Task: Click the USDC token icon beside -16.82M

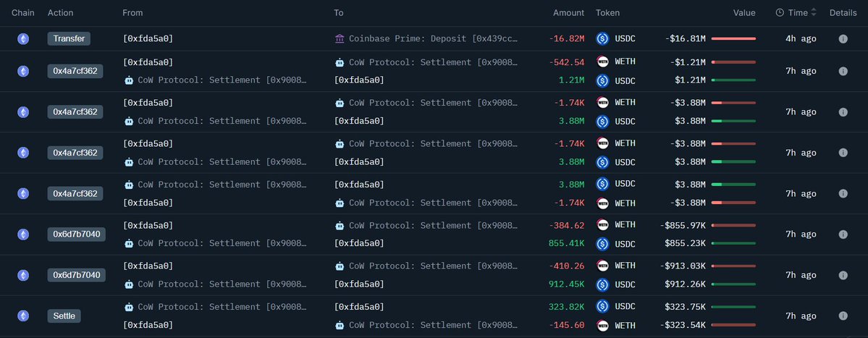Action: [x=602, y=39]
